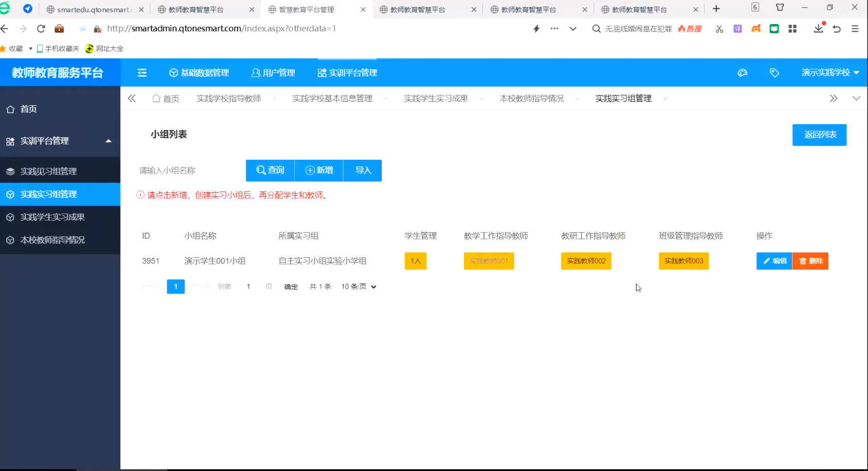Image resolution: width=868 pixels, height=471 pixels.
Task: Click 确定 to confirm page jump
Action: click(x=291, y=287)
